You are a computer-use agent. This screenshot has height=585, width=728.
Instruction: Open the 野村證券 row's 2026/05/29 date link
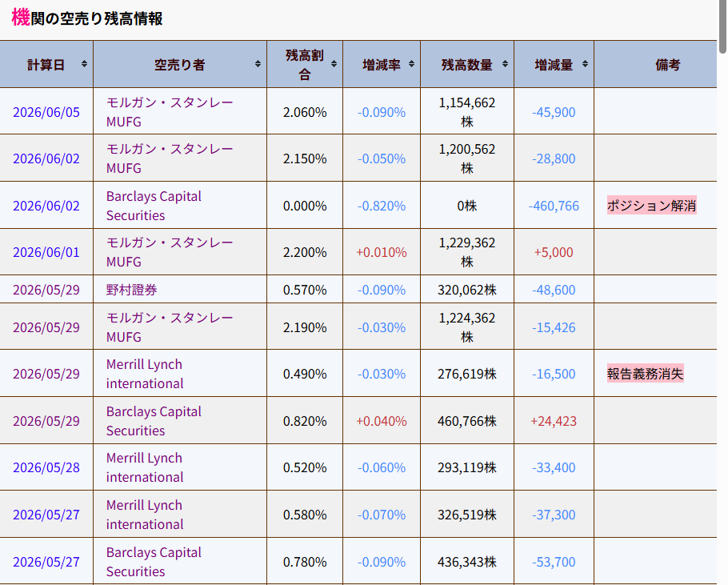pos(46,290)
